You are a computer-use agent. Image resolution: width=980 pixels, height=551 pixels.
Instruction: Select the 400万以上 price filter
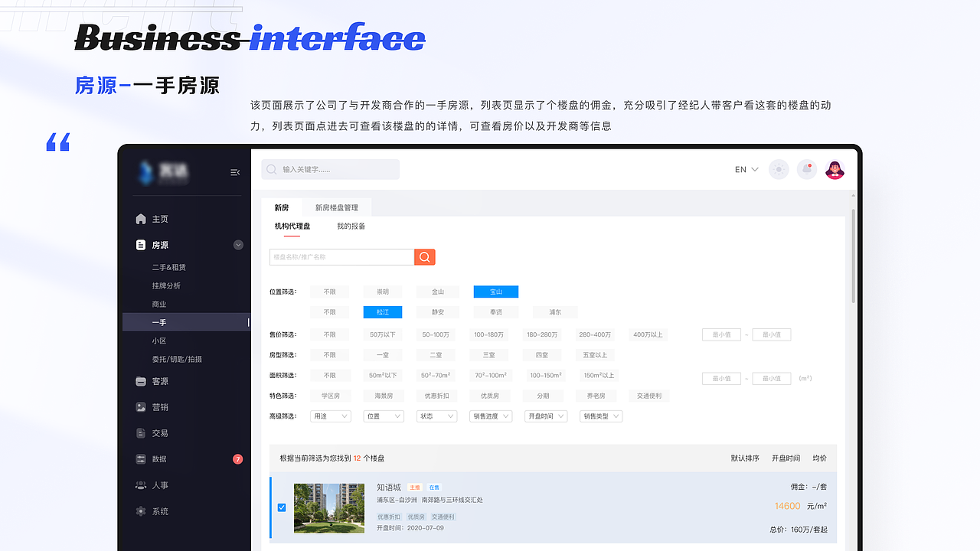(648, 334)
